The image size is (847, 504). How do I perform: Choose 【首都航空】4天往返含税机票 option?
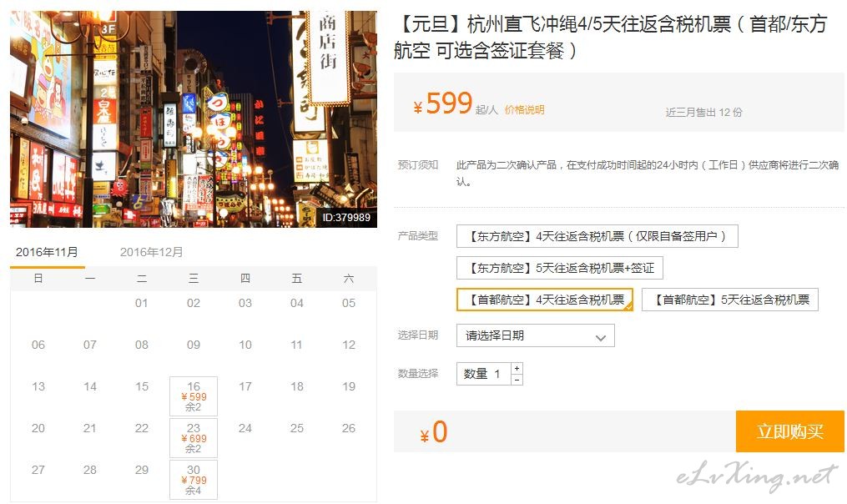tap(544, 300)
